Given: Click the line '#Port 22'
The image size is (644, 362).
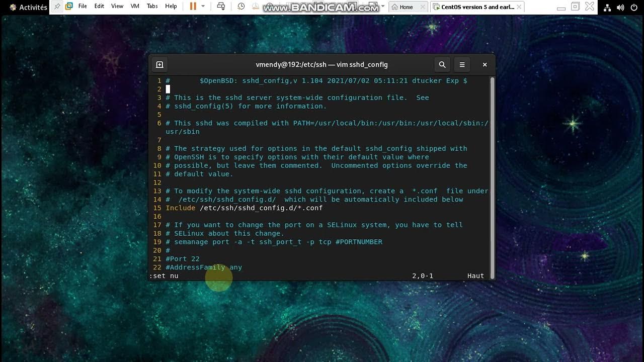Looking at the screenshot, I should (183, 259).
